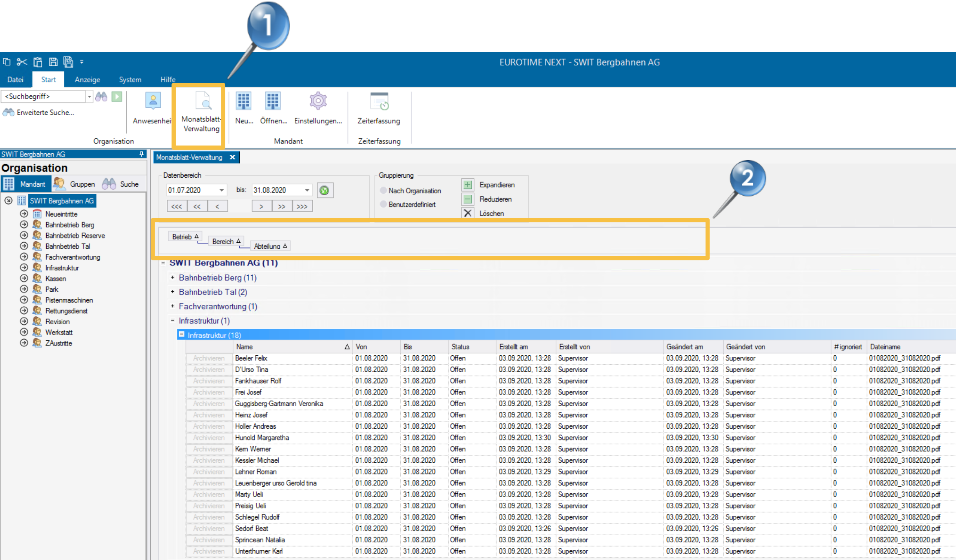Expand Kassen node in organisation tree

(24, 279)
